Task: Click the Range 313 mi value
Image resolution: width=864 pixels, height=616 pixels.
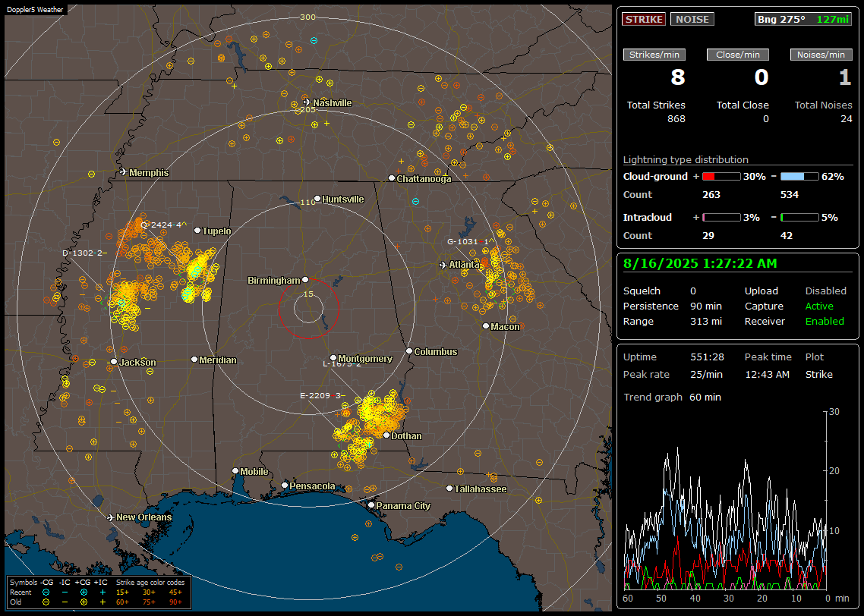Action: (706, 321)
